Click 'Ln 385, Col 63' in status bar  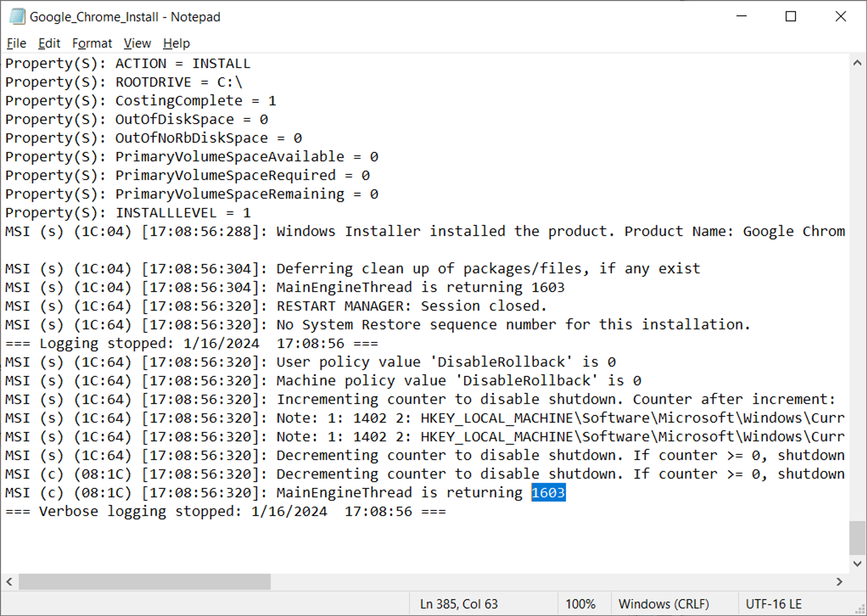pyautogui.click(x=459, y=604)
